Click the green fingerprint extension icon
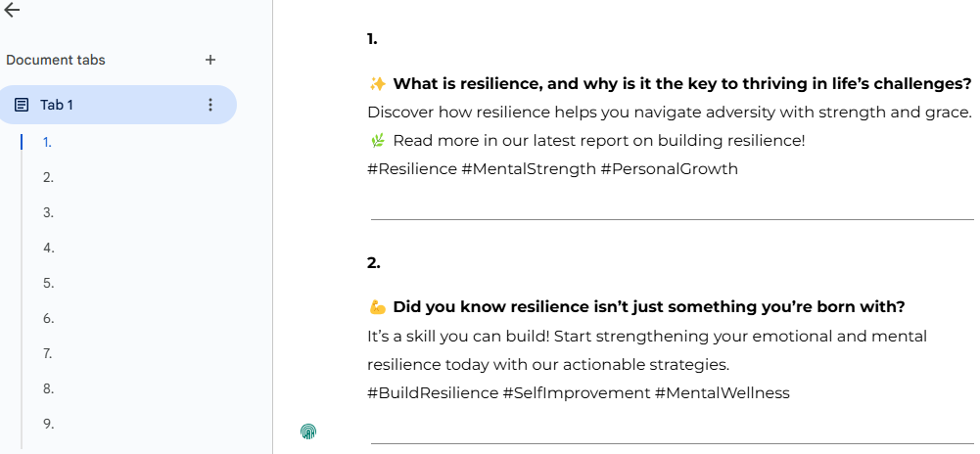This screenshot has width=980, height=454. [x=308, y=431]
